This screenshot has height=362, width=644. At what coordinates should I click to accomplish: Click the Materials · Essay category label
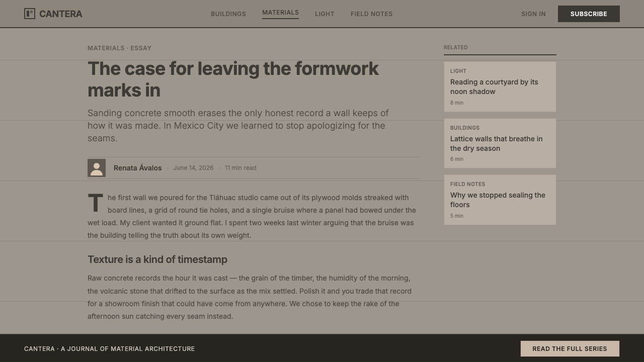click(x=119, y=48)
